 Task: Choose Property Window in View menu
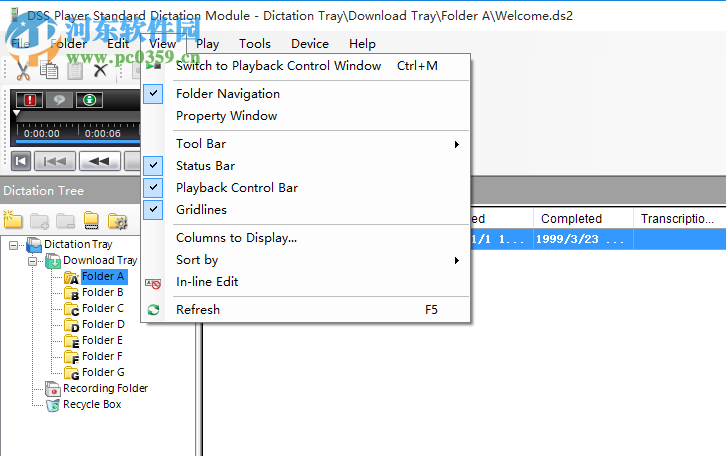pyautogui.click(x=306, y=116)
